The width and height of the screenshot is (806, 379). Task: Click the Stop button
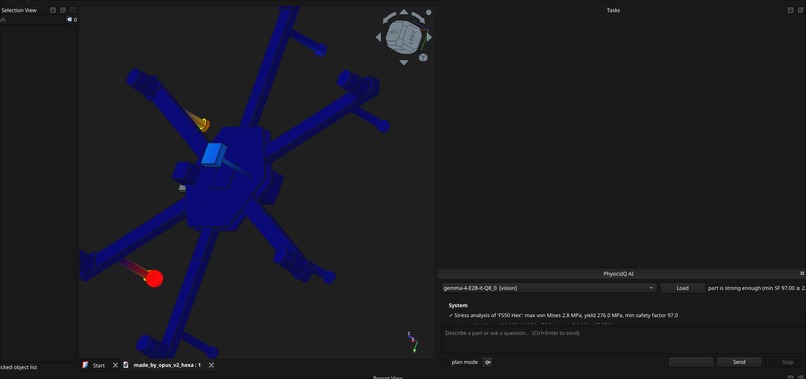(787, 362)
